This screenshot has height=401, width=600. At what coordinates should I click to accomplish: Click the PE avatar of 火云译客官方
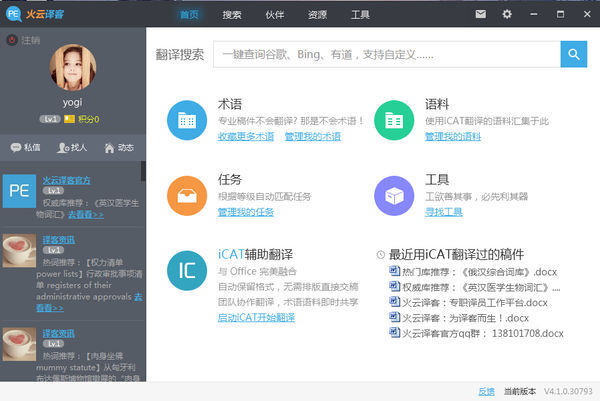click(20, 191)
